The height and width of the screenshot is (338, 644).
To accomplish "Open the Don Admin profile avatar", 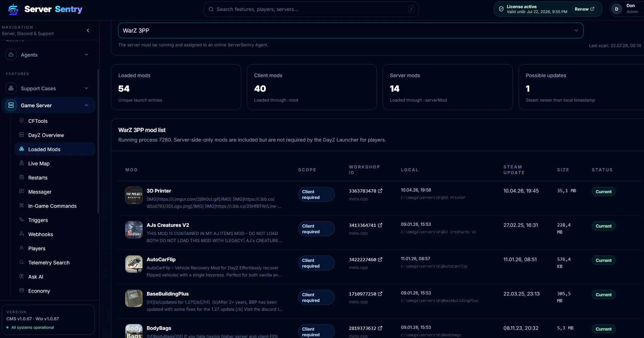I will pos(617,9).
